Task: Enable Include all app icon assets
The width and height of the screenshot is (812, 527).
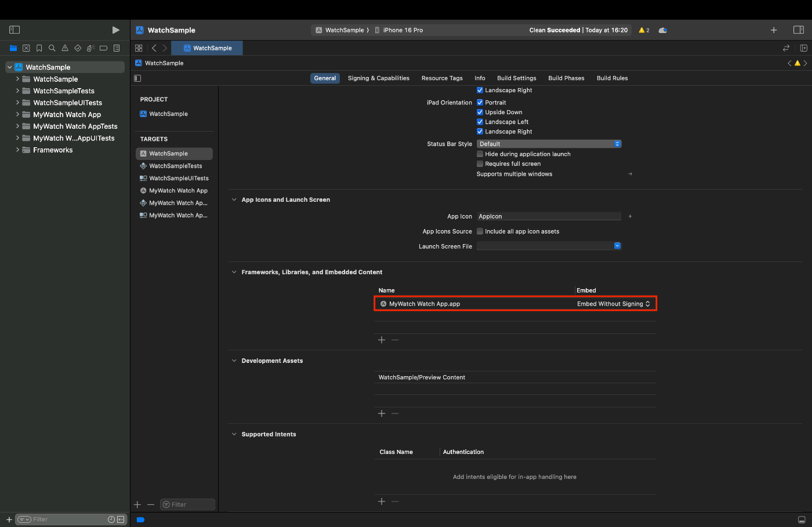Action: (480, 231)
